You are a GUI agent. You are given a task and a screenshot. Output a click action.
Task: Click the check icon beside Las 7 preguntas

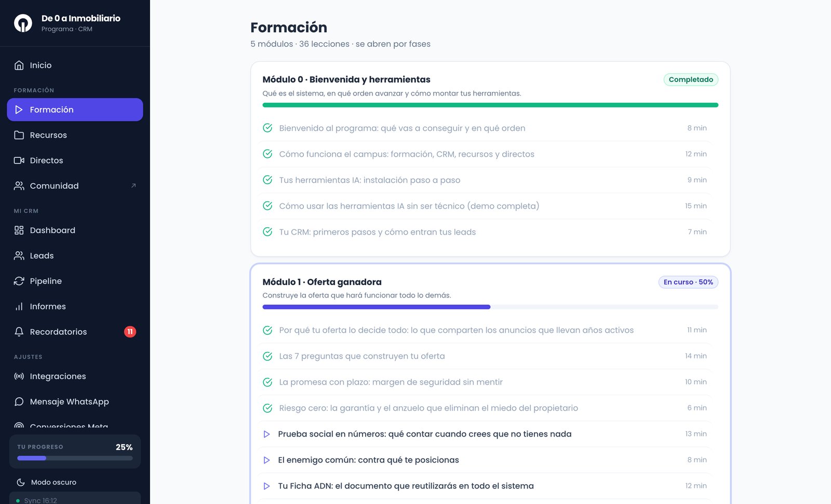tap(267, 356)
